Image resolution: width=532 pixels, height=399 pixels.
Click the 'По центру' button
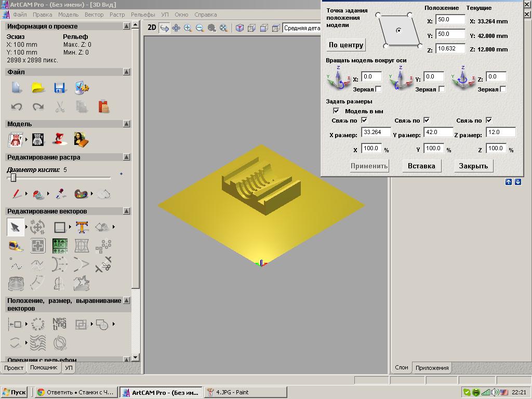[x=346, y=45]
